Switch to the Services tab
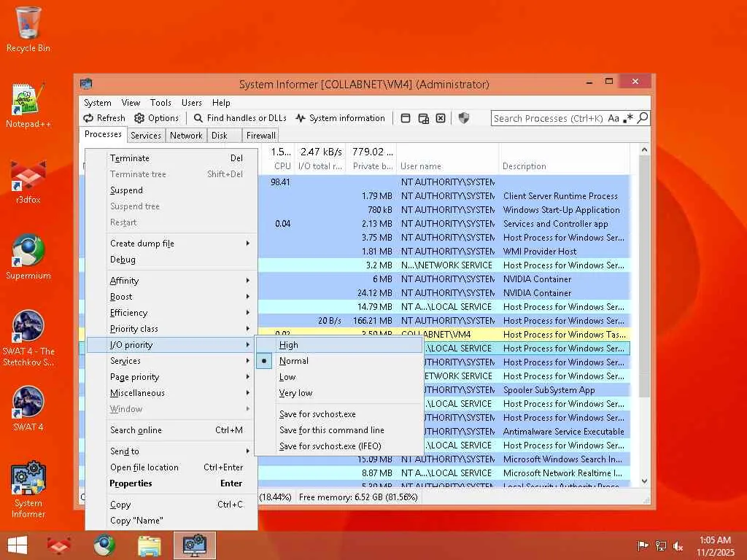The width and height of the screenshot is (747, 560). click(x=146, y=135)
